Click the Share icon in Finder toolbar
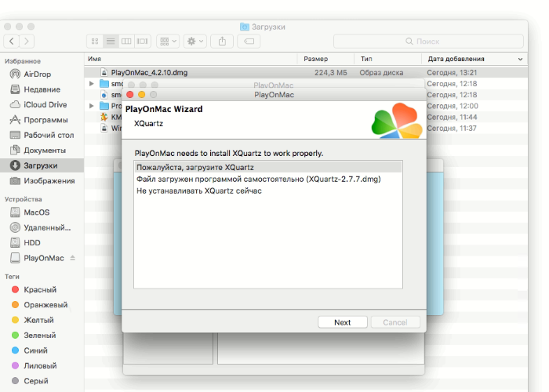Viewport: 549px width, 392px height. [x=222, y=42]
